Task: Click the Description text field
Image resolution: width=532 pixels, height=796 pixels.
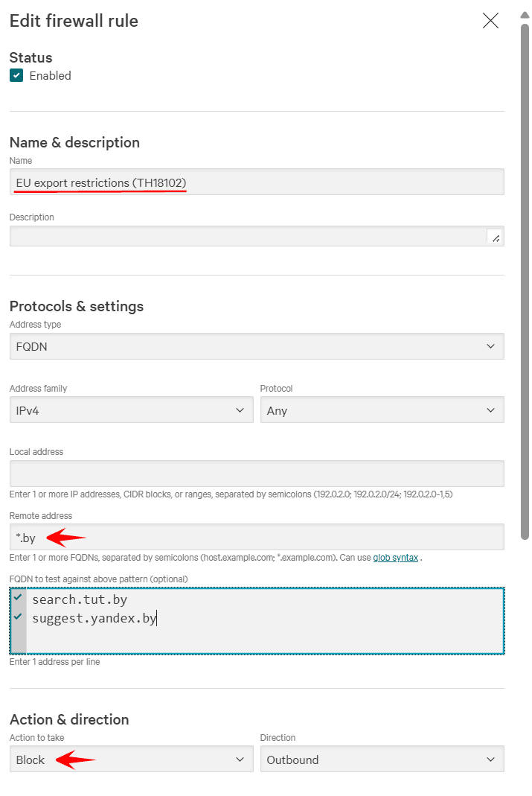Action: pos(246,236)
